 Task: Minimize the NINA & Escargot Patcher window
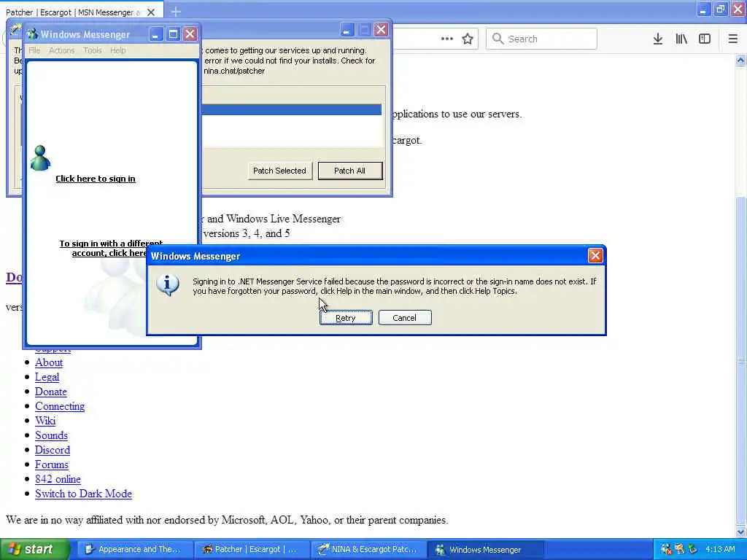pos(347,30)
